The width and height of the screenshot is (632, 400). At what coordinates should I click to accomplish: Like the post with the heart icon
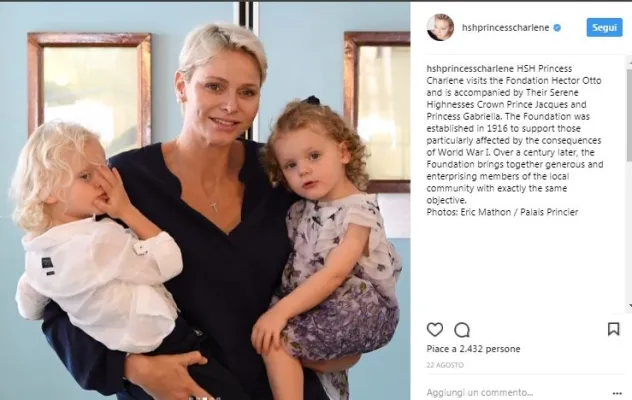[x=434, y=329]
